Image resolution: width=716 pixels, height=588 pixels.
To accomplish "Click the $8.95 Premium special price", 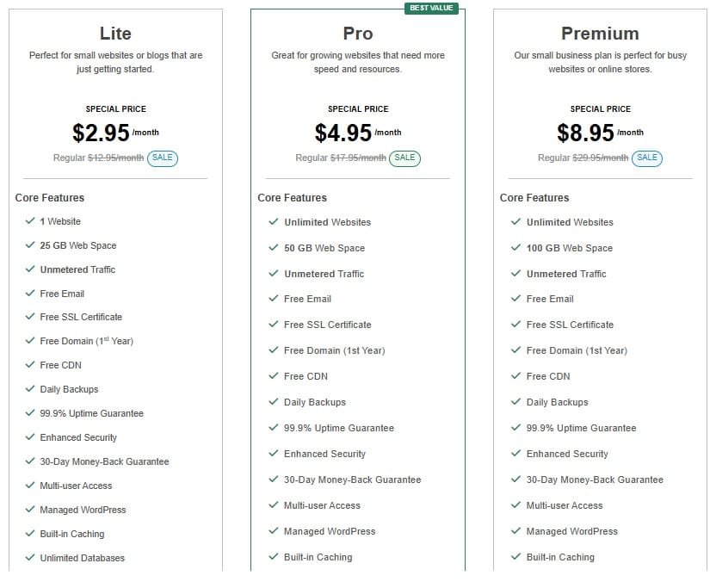I will [x=586, y=133].
